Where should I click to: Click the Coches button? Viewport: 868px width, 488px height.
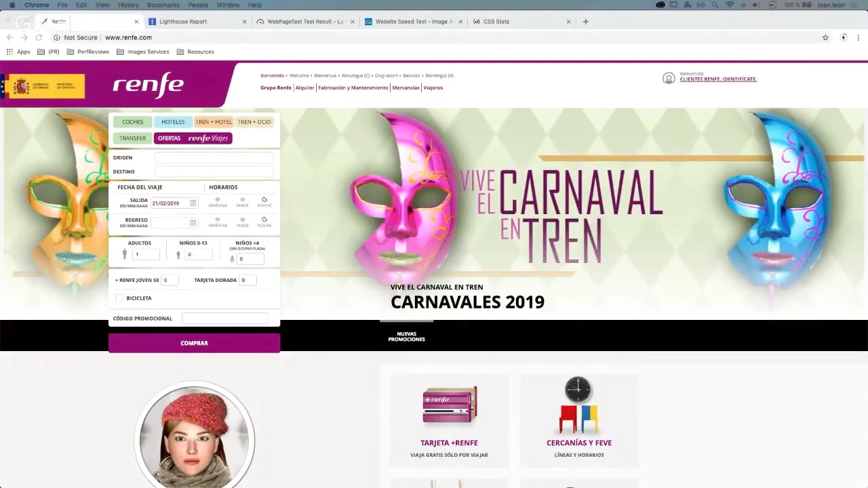(133, 122)
